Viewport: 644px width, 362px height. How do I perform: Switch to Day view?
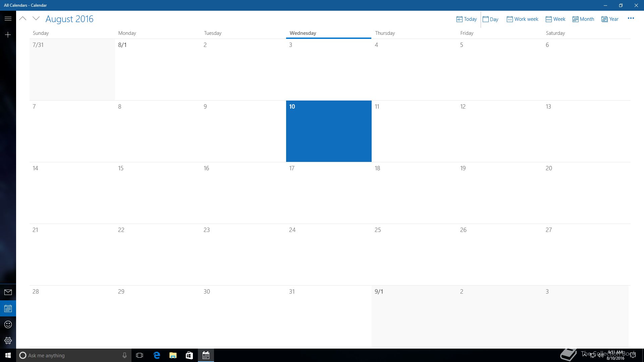pos(490,19)
